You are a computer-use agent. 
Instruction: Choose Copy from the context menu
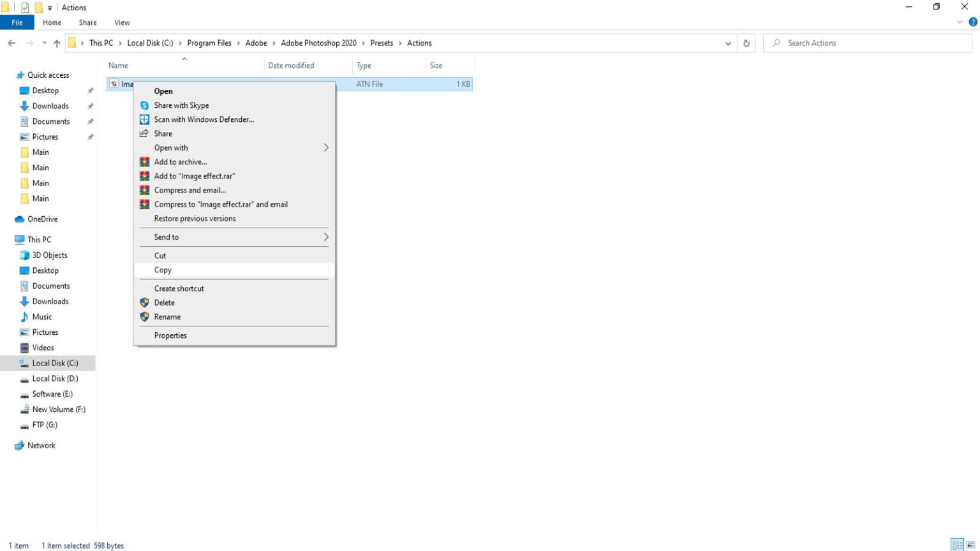coord(163,270)
